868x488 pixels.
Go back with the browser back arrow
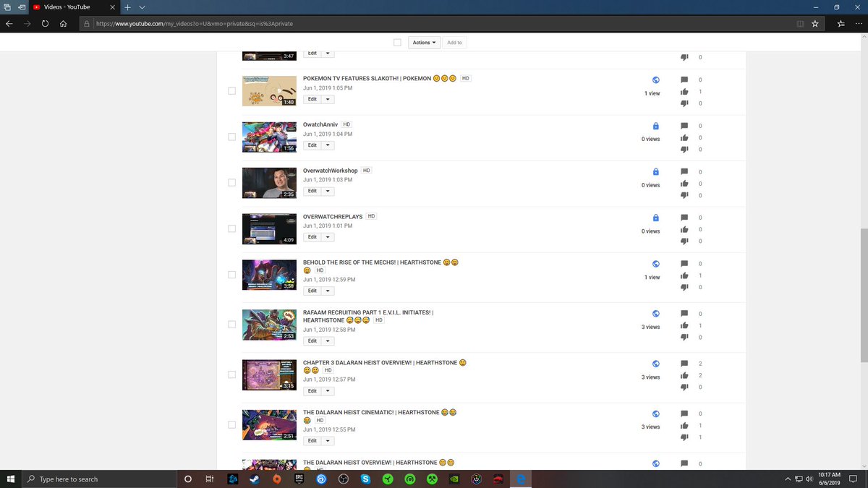point(9,23)
